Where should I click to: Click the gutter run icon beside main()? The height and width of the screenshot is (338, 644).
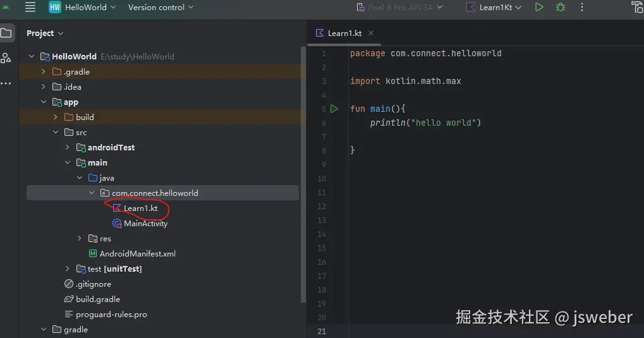[334, 109]
